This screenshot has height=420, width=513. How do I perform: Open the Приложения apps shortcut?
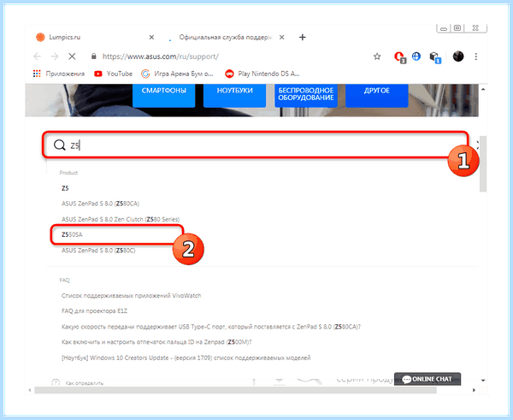point(59,74)
